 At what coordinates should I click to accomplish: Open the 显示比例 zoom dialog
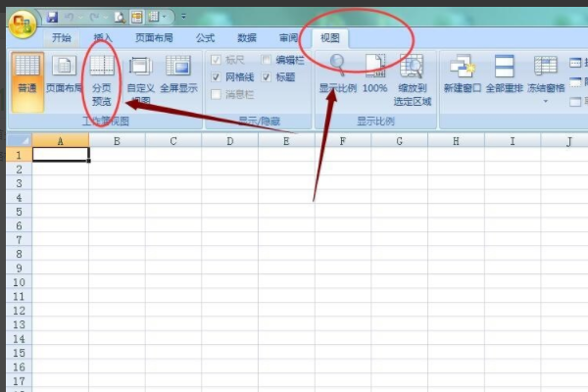[x=337, y=73]
